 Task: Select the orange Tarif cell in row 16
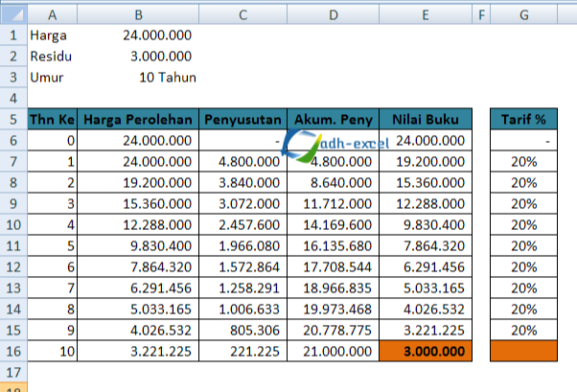(x=523, y=351)
